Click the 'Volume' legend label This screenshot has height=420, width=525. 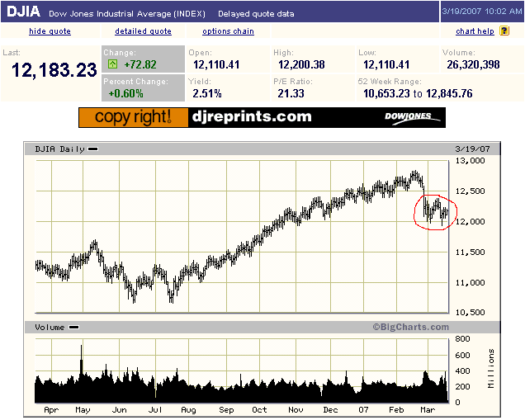pyautogui.click(x=50, y=328)
